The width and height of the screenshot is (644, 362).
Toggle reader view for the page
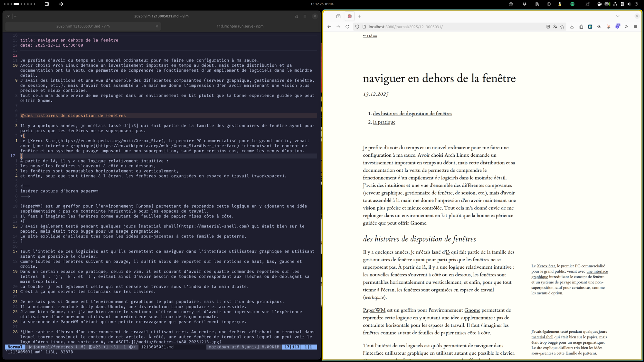click(548, 27)
